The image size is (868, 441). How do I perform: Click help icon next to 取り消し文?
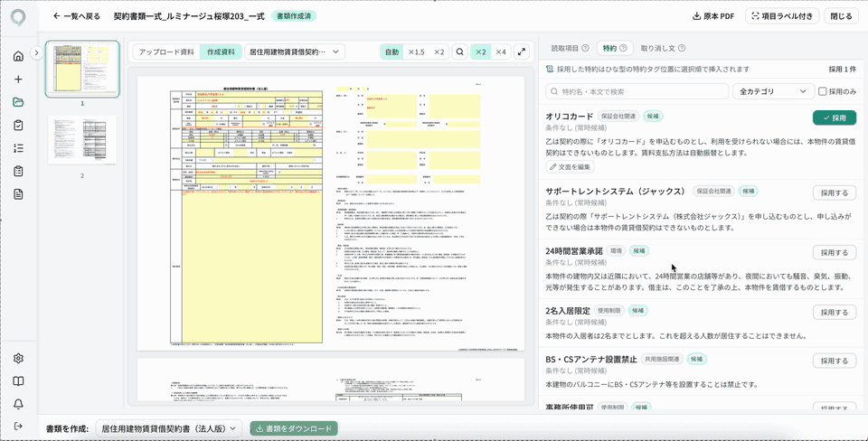(x=682, y=48)
